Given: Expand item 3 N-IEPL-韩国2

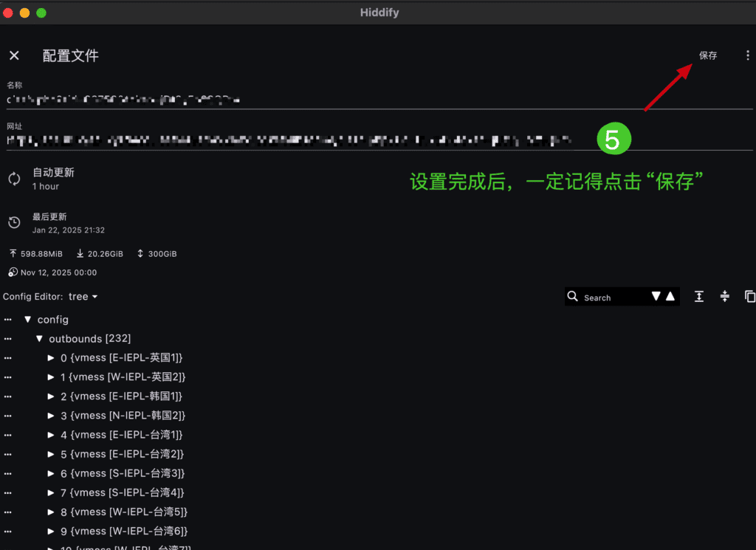Looking at the screenshot, I should [51, 416].
